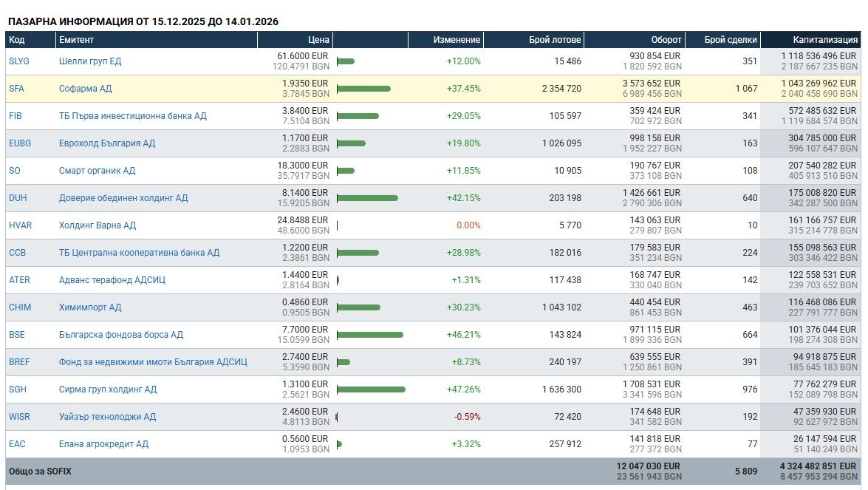This screenshot has height=490, width=868.
Task: Open Химимпорт АД company page
Action: click(90, 307)
